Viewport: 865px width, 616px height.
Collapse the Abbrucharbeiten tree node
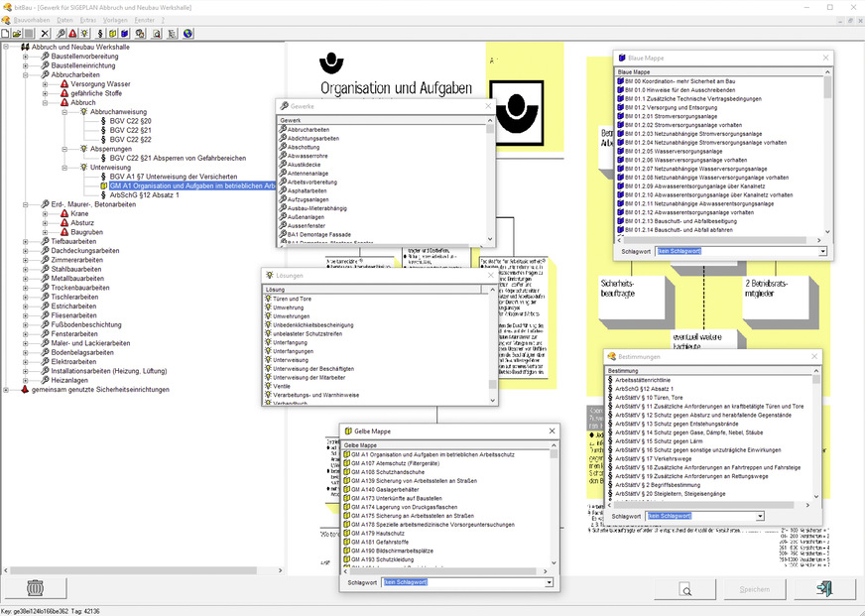(x=26, y=74)
